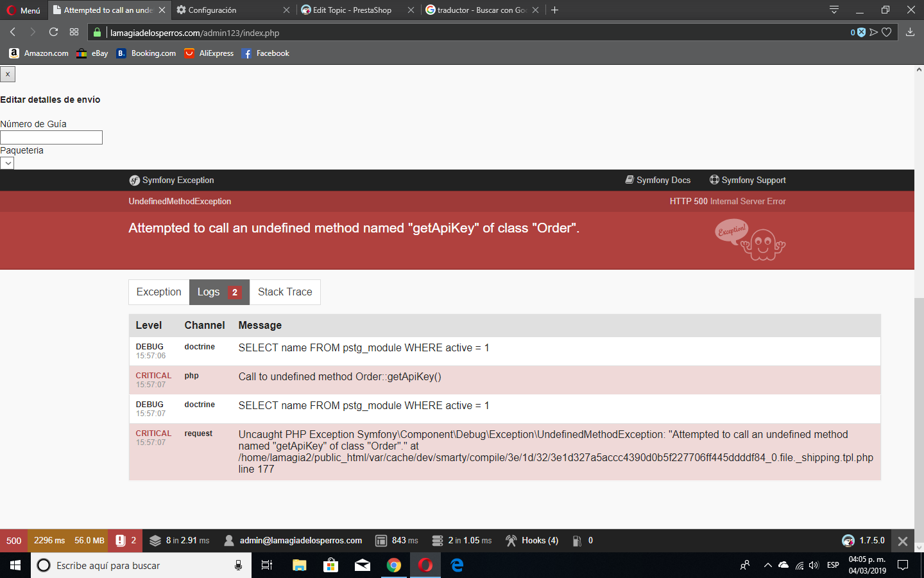Open the Hooks (4) panel

click(x=532, y=541)
